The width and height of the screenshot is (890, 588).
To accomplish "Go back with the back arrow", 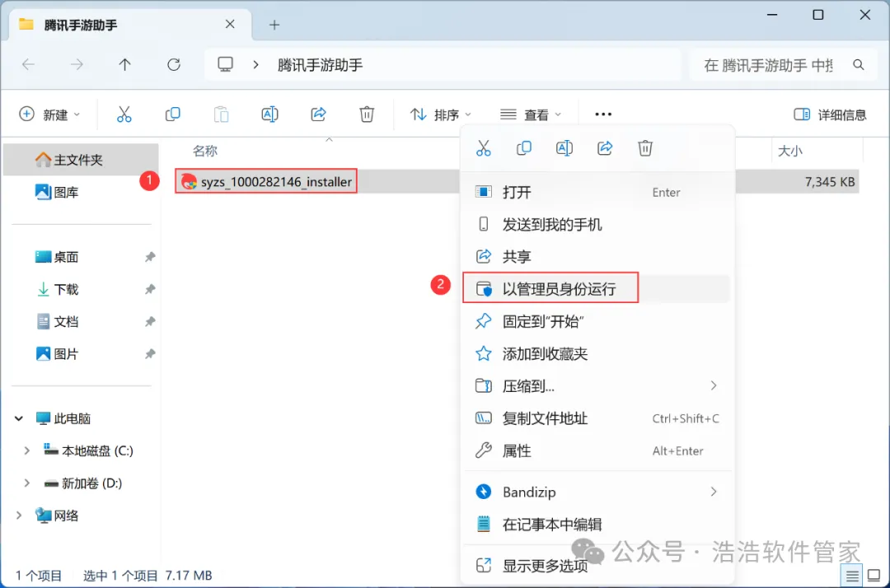I will [28, 64].
